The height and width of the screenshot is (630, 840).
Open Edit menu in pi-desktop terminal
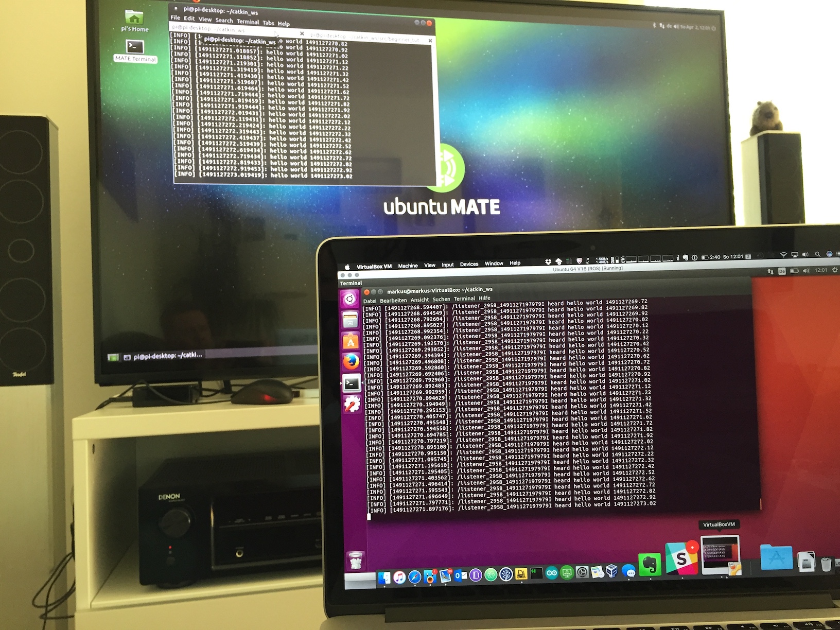pyautogui.click(x=189, y=19)
